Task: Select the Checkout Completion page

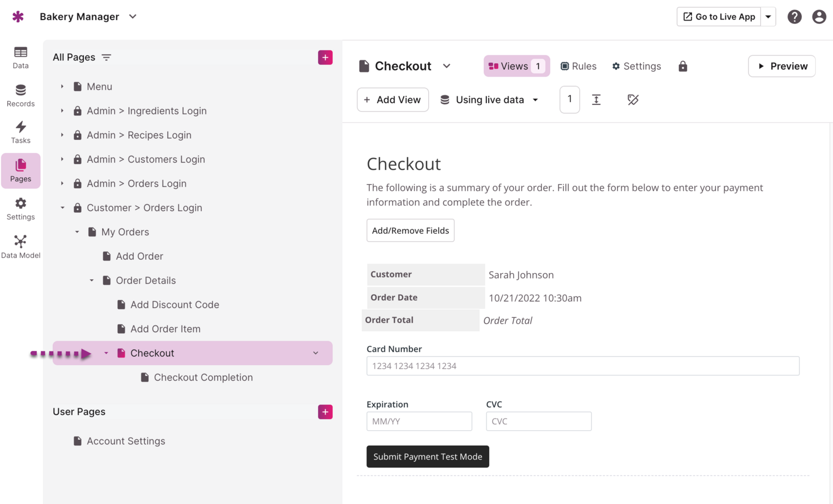Action: click(x=203, y=377)
